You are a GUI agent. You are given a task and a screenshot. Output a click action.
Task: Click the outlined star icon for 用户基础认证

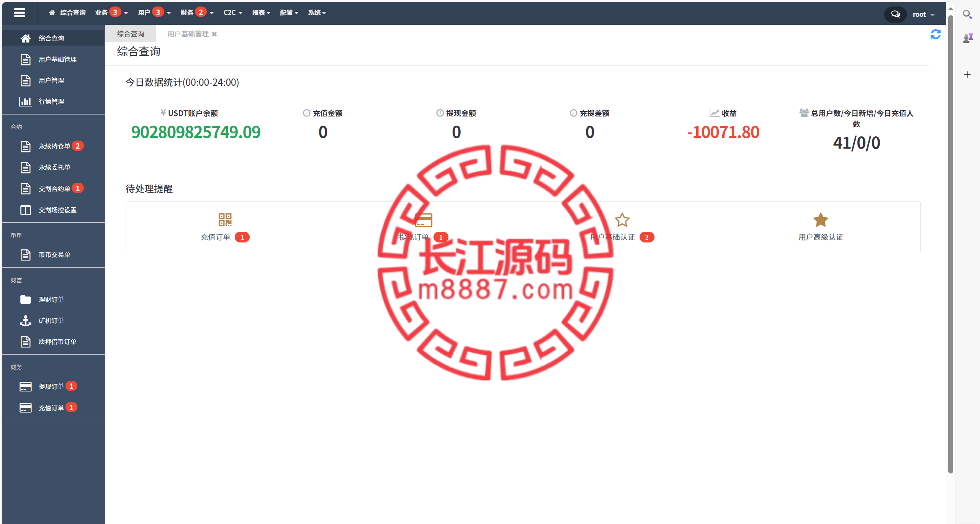[x=622, y=220]
